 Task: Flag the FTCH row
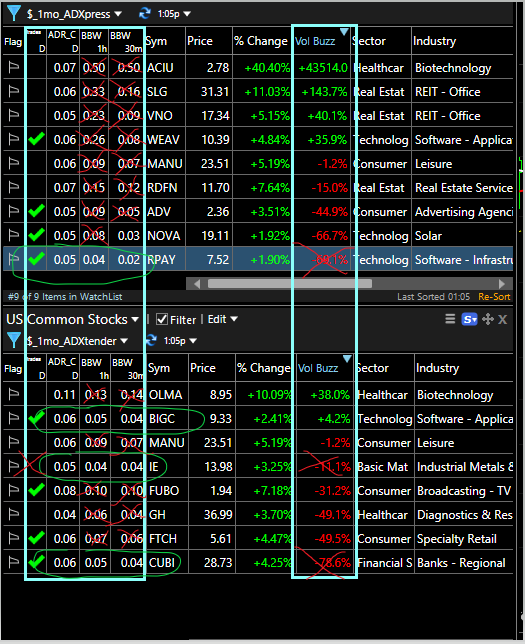click(14, 538)
